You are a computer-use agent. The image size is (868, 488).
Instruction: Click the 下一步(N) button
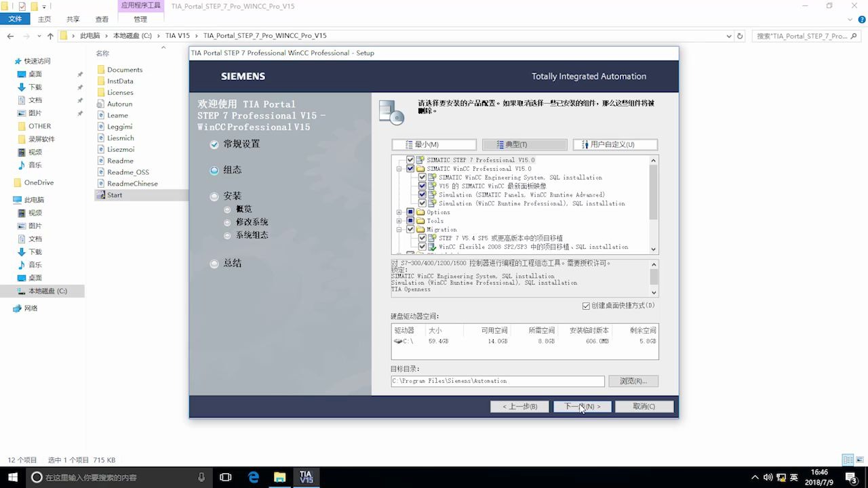coord(582,406)
